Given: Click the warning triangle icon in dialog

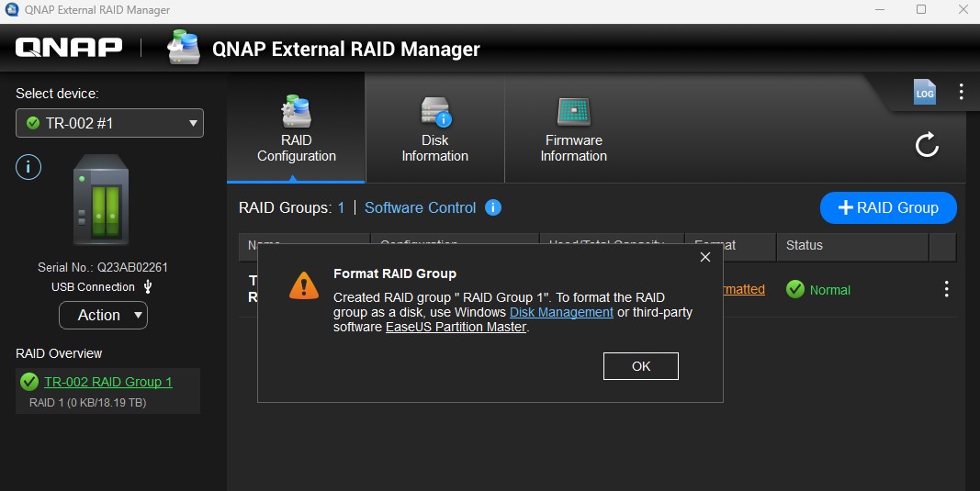Looking at the screenshot, I should pos(304,285).
